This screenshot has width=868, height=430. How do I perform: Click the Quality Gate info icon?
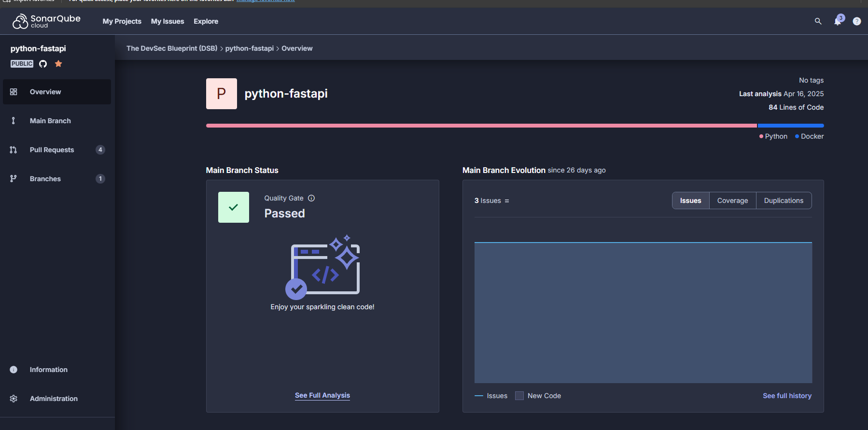tap(311, 198)
